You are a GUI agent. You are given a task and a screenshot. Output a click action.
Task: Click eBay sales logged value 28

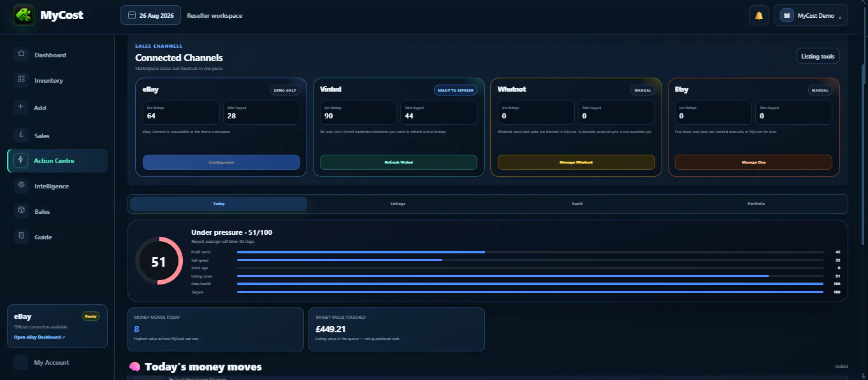[x=231, y=116]
